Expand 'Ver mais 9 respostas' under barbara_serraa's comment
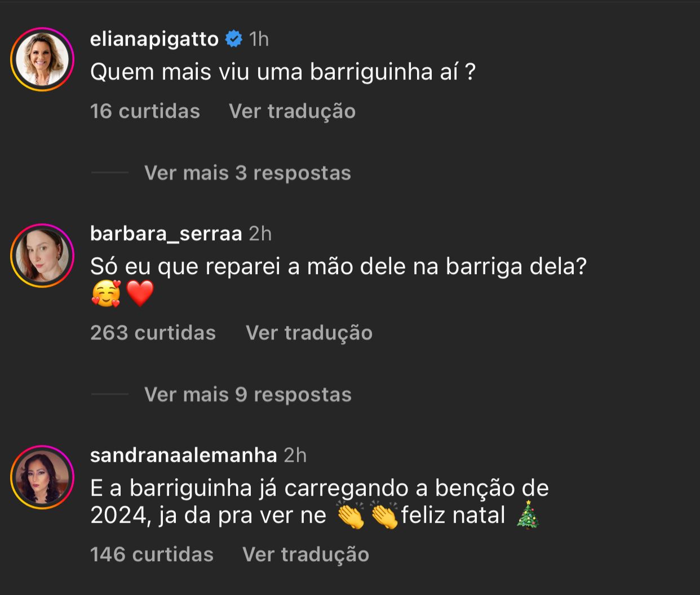The width and height of the screenshot is (700, 595). 247,394
